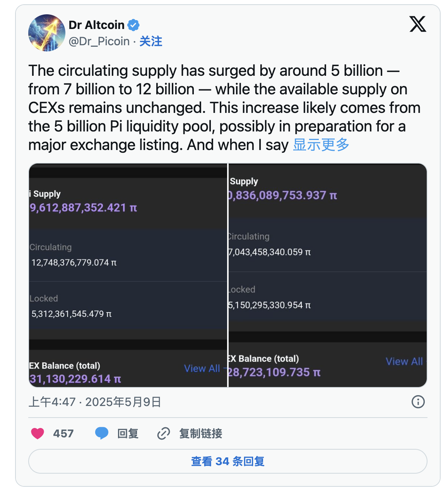Click the X logo icon

pyautogui.click(x=418, y=24)
